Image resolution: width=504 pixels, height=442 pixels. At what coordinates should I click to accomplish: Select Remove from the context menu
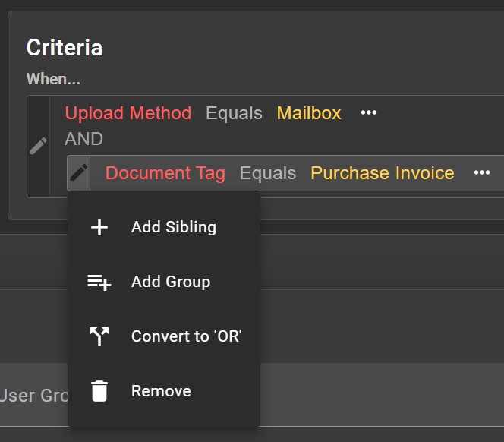click(x=164, y=391)
